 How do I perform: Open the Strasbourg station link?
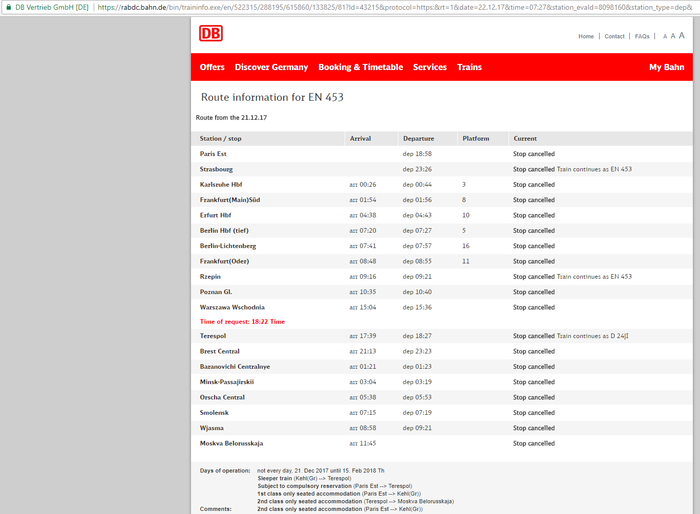click(215, 169)
